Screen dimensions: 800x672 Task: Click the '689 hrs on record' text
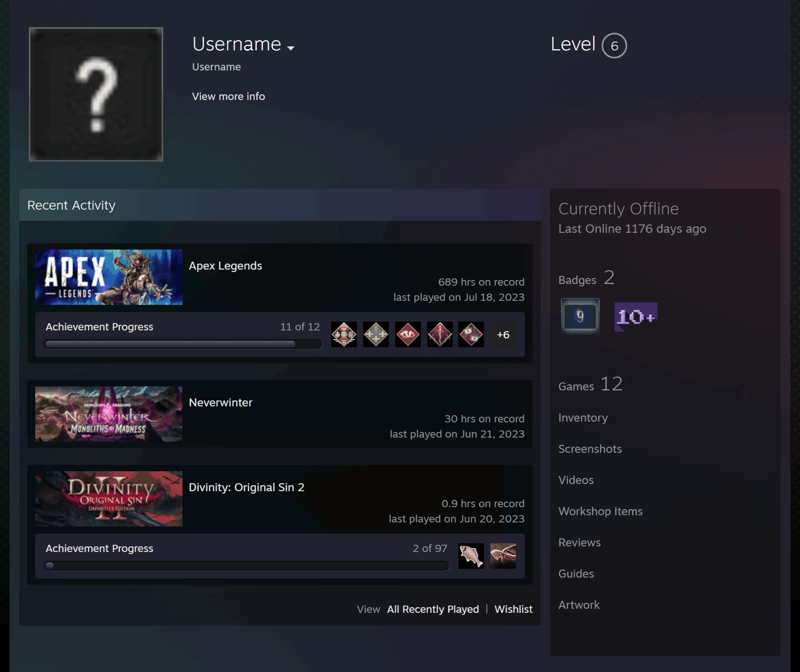[481, 282]
